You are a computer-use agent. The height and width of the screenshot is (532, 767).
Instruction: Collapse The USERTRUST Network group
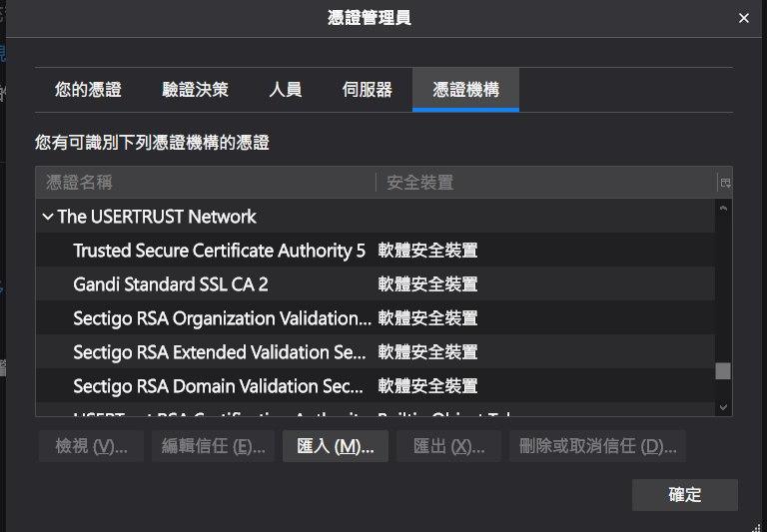coord(48,217)
